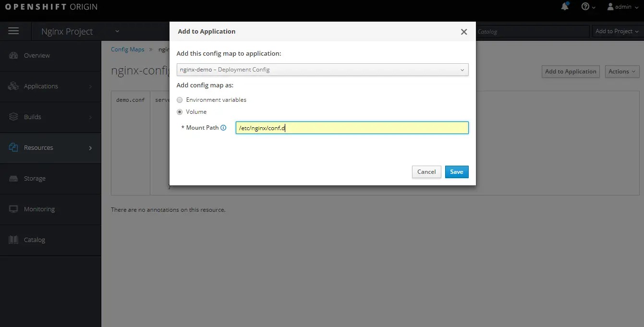This screenshot has width=644, height=327.
Task: Navigate to Config Maps breadcrumb link
Action: click(x=127, y=49)
